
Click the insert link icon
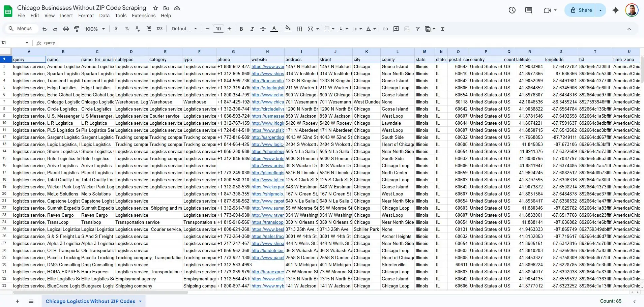pos(385,29)
